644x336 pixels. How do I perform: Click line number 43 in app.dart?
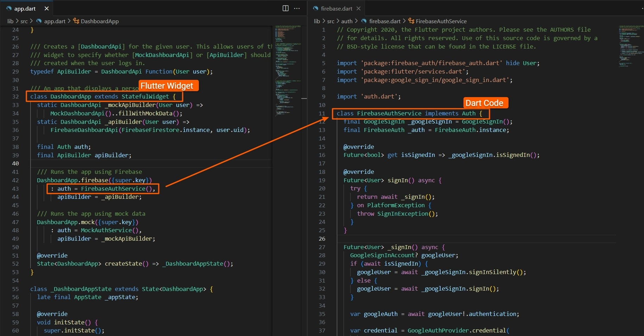coord(15,189)
